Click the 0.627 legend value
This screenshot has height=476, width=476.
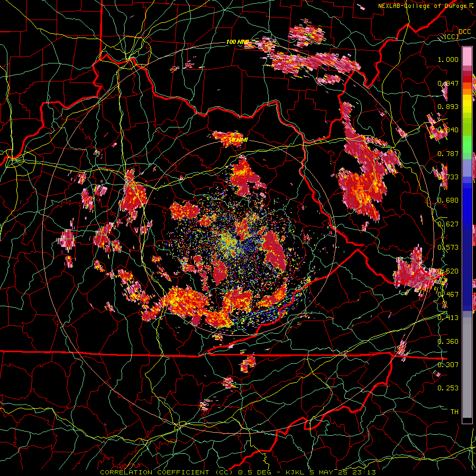tap(448, 224)
